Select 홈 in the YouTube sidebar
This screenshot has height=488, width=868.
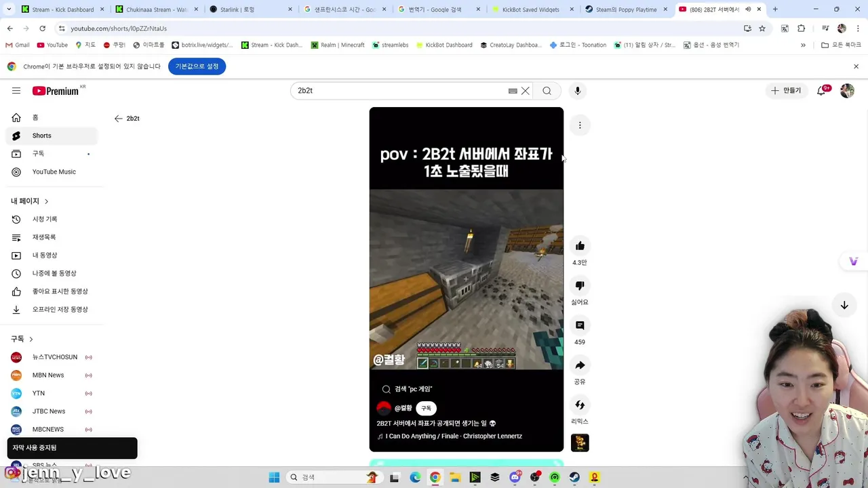pyautogui.click(x=52, y=118)
